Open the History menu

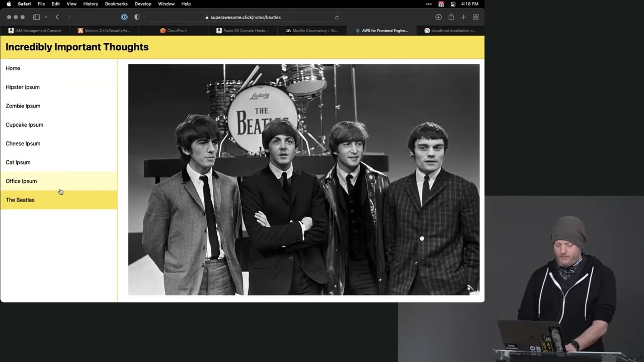(x=91, y=4)
